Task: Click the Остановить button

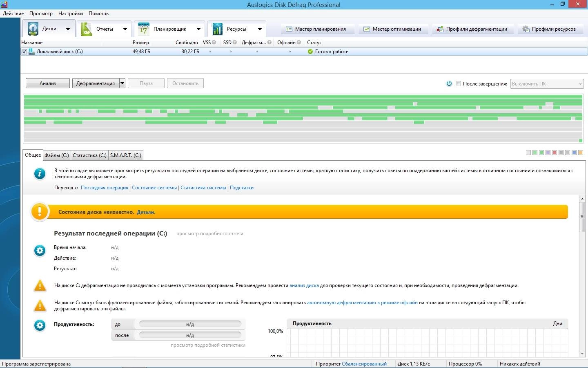Action: [x=185, y=83]
